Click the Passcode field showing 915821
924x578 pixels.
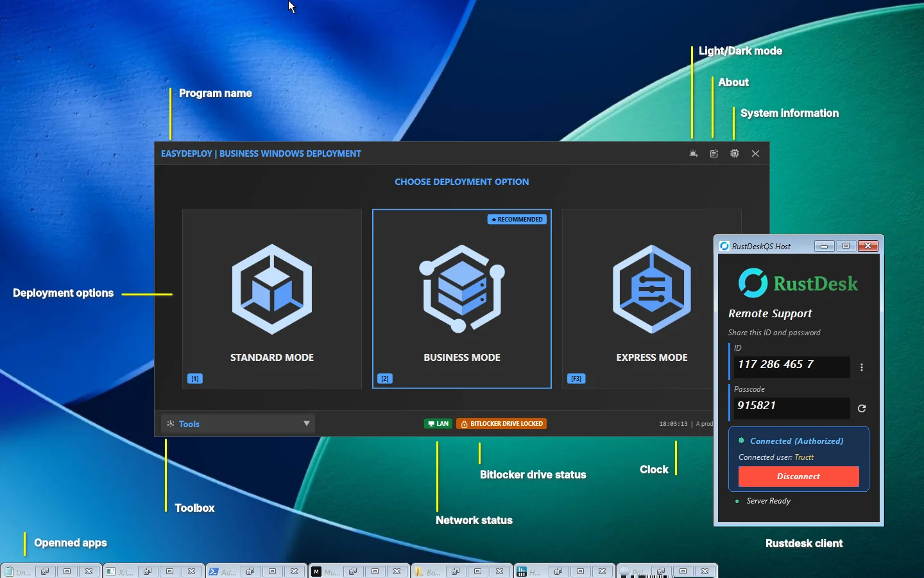click(x=792, y=408)
